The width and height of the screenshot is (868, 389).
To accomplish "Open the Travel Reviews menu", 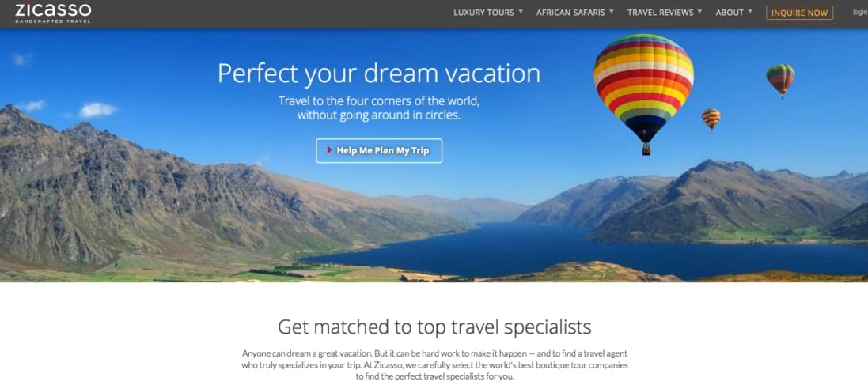I will pos(661,12).
